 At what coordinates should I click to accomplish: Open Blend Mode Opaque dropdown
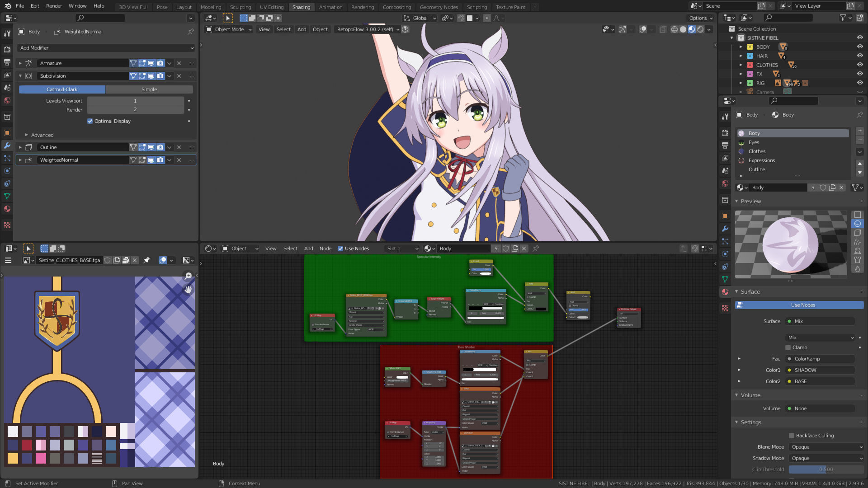pyautogui.click(x=826, y=447)
